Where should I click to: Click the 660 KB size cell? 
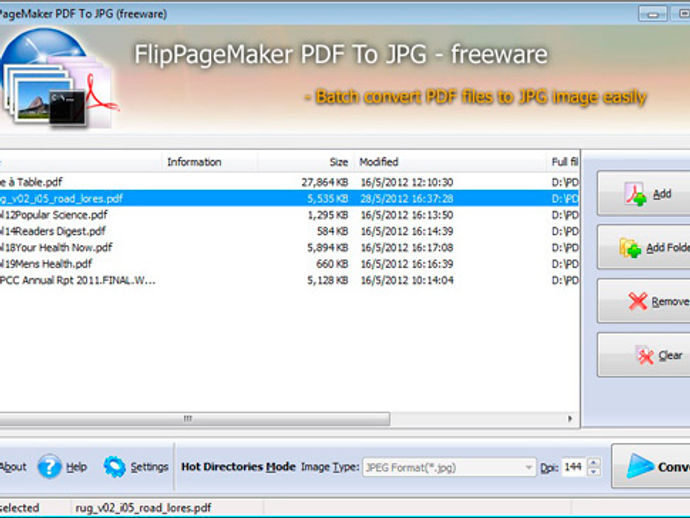click(x=332, y=264)
